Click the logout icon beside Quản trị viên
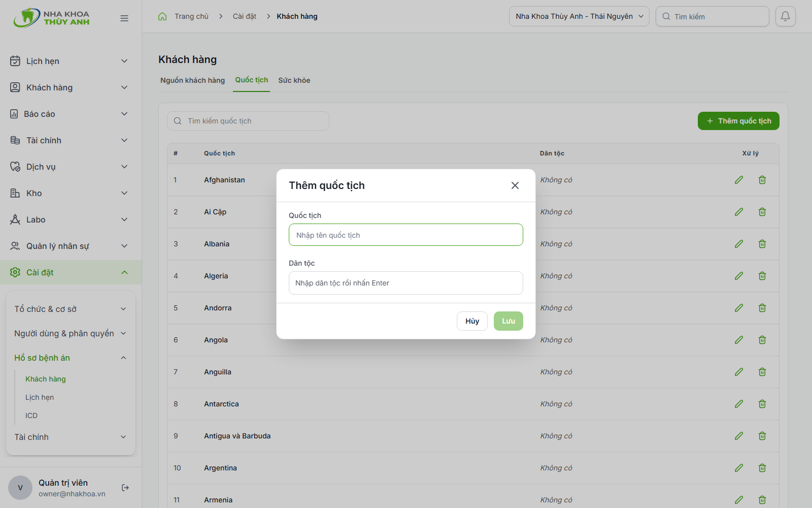Image resolution: width=812 pixels, height=508 pixels. (x=125, y=488)
